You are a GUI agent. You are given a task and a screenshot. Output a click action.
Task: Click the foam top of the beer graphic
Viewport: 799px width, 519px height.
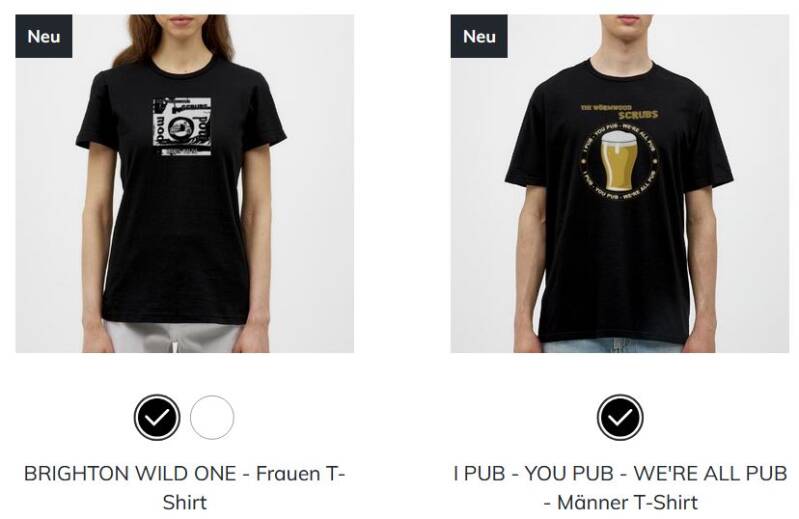tap(619, 138)
